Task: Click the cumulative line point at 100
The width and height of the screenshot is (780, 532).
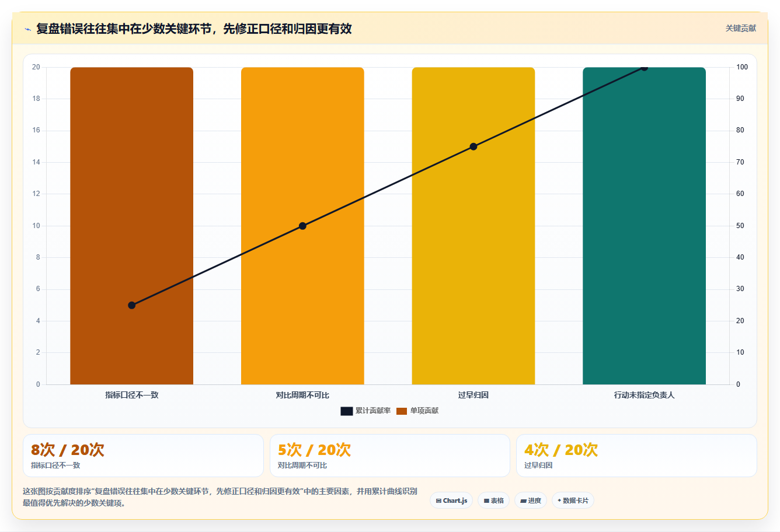Action: (x=644, y=68)
